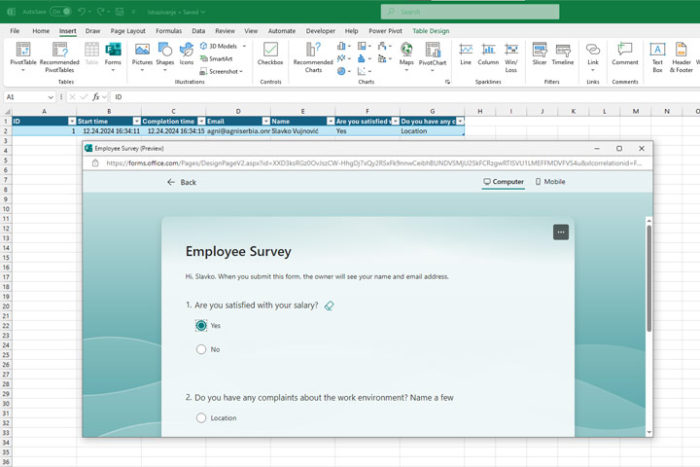700x467 pixels.
Task: Insert a Slicer filter
Action: [x=539, y=54]
